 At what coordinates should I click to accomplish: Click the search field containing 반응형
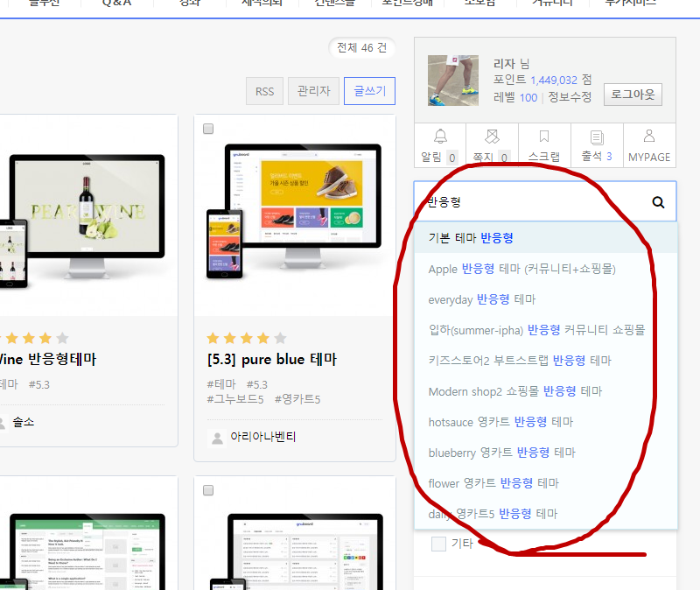pyautogui.click(x=534, y=202)
